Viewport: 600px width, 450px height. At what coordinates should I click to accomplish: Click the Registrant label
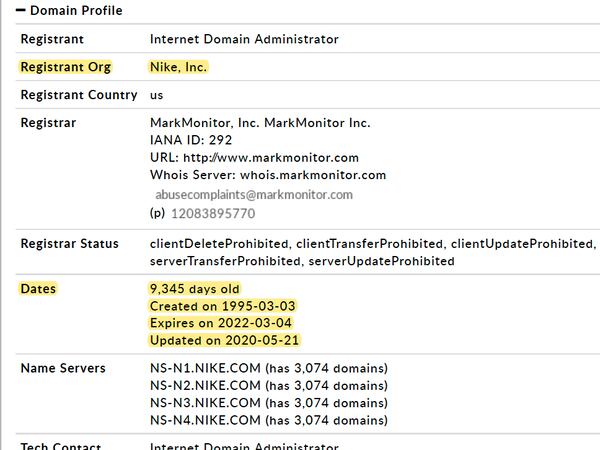(x=52, y=39)
